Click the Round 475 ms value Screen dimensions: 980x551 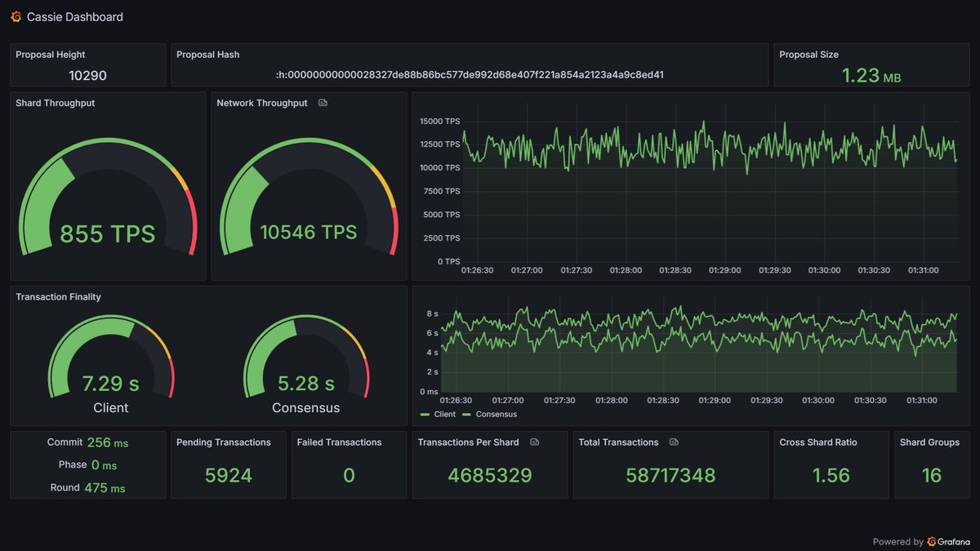coord(106,487)
